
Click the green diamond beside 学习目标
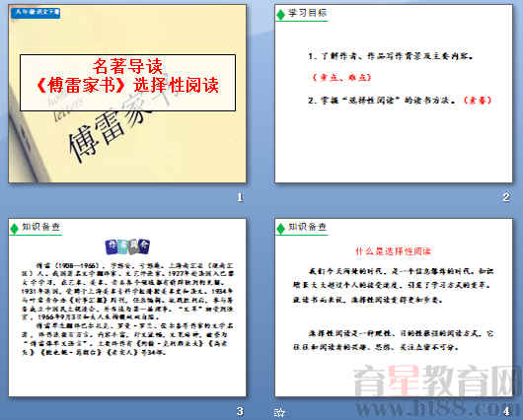pos(281,15)
